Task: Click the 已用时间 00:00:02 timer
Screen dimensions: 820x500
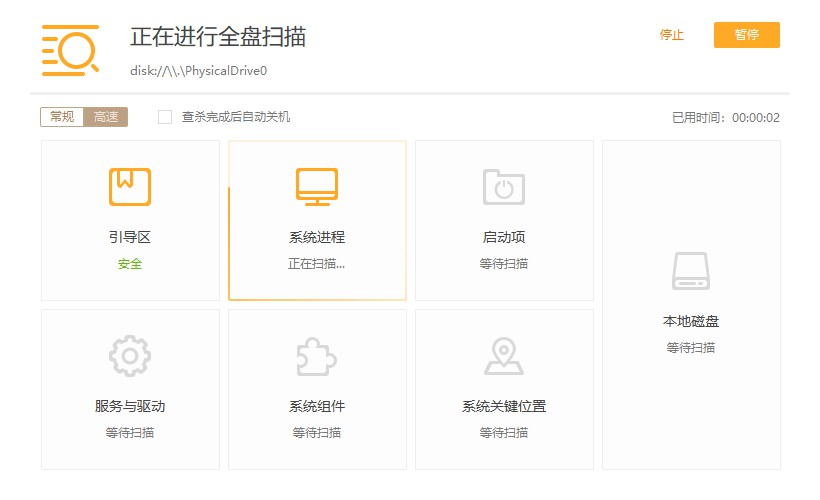Action: (726, 118)
